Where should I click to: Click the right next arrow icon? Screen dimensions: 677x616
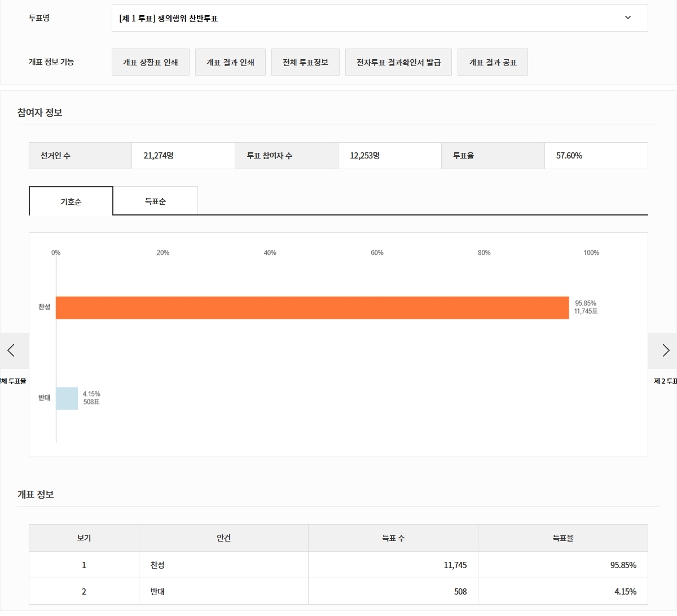pos(665,350)
